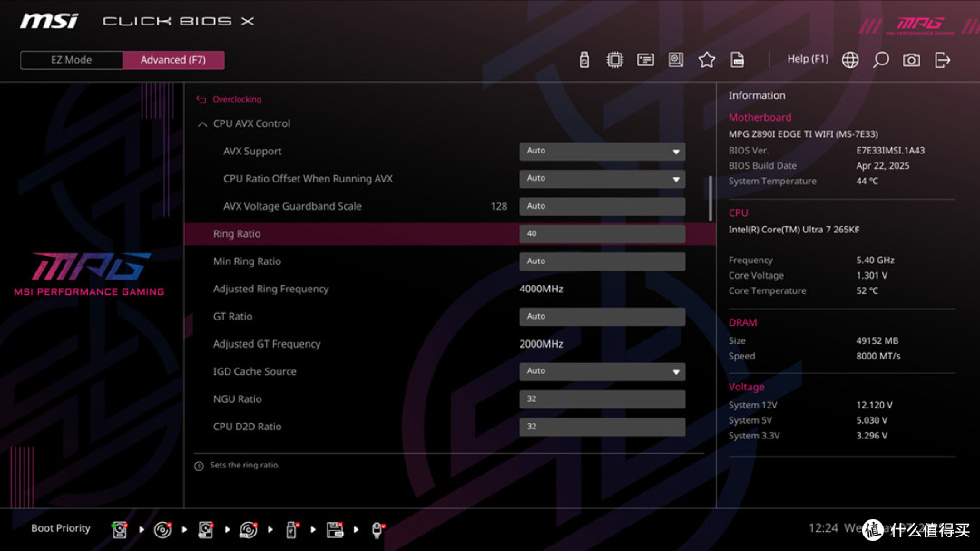This screenshot has width=980, height=551.
Task: Select the Advanced (F7) tab
Action: (x=173, y=60)
